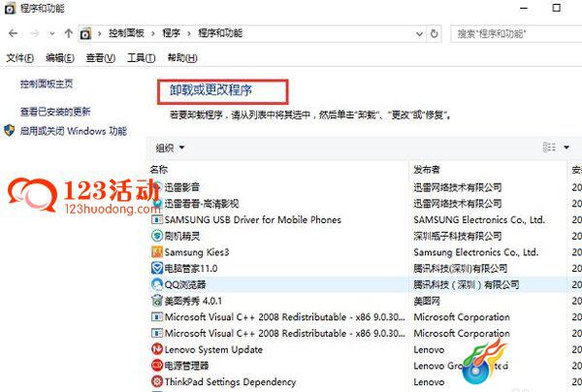Click the Forward navigation arrow

(x=35, y=33)
